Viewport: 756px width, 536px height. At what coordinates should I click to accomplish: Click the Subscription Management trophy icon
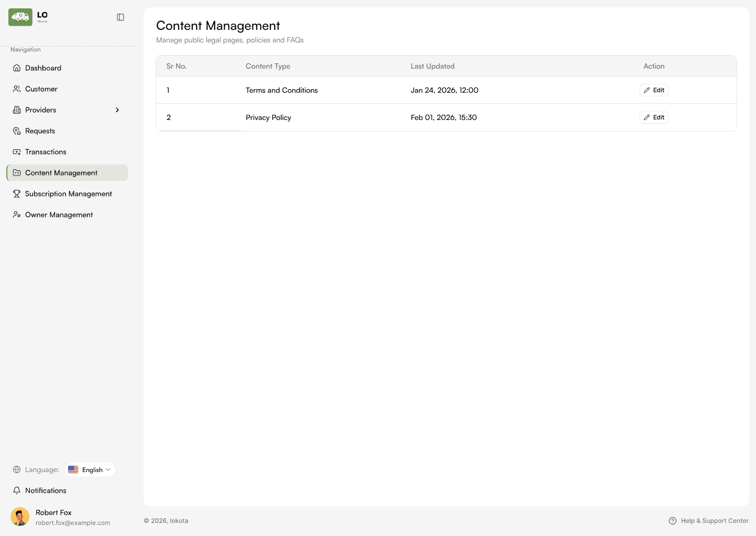coord(17,194)
